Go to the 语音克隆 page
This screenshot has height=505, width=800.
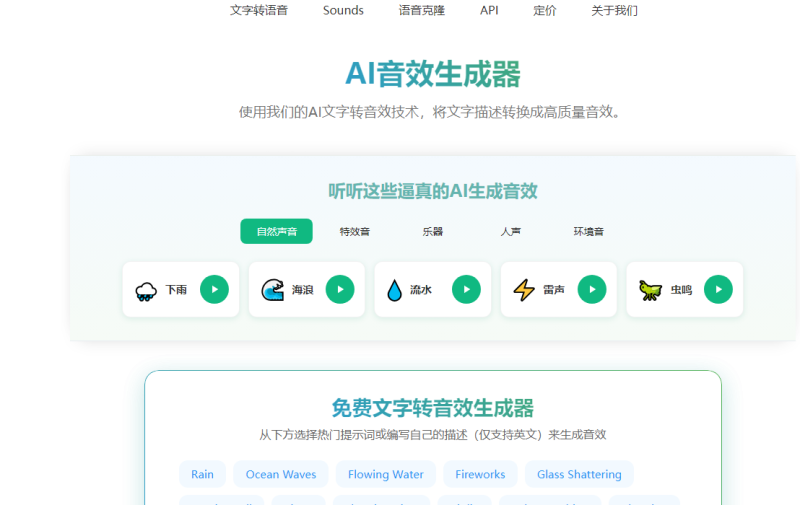tap(421, 11)
